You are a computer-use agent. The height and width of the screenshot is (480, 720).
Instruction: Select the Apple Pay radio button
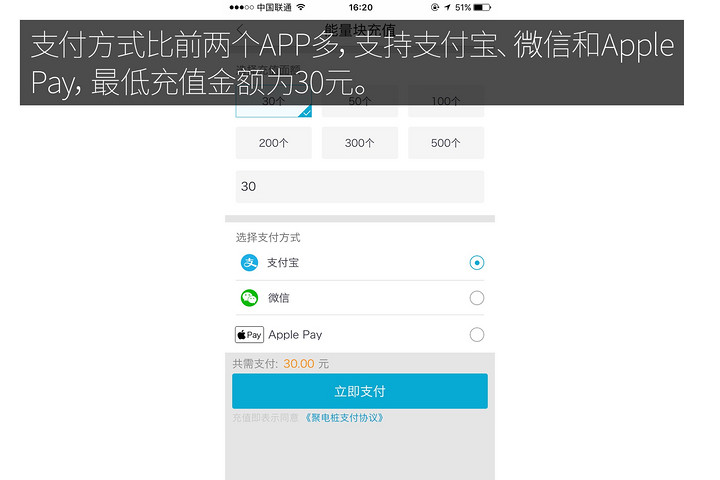[477, 334]
